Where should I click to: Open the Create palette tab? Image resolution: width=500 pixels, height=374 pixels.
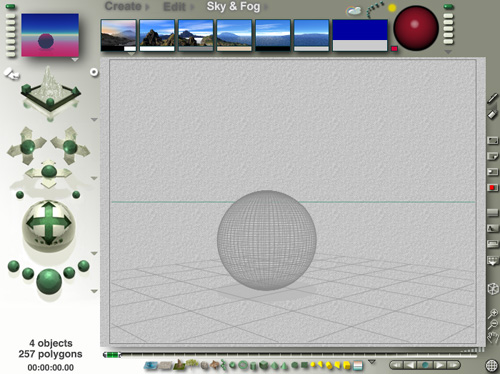[123, 6]
